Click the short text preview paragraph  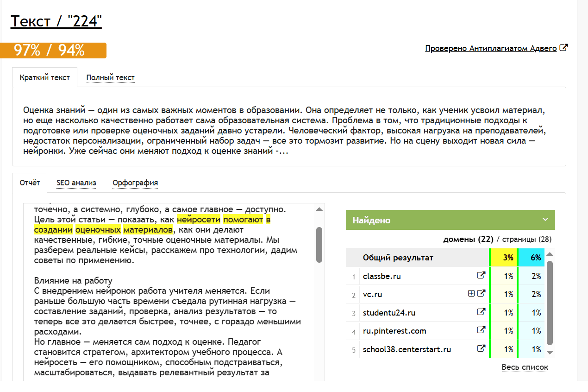(x=286, y=131)
